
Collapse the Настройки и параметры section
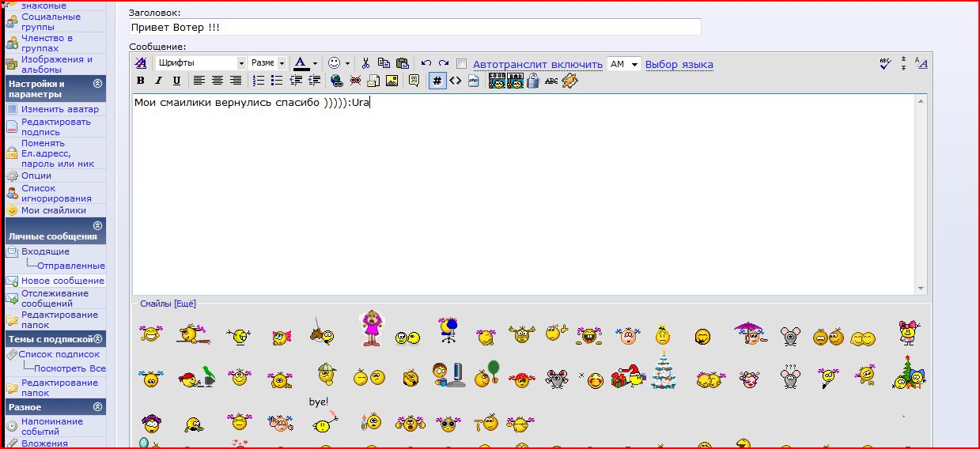[97, 84]
